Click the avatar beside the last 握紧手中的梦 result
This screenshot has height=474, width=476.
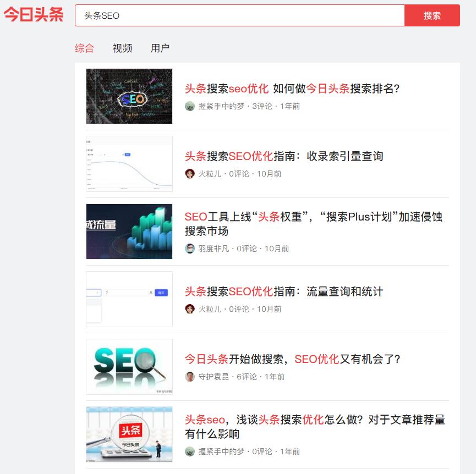pyautogui.click(x=189, y=451)
